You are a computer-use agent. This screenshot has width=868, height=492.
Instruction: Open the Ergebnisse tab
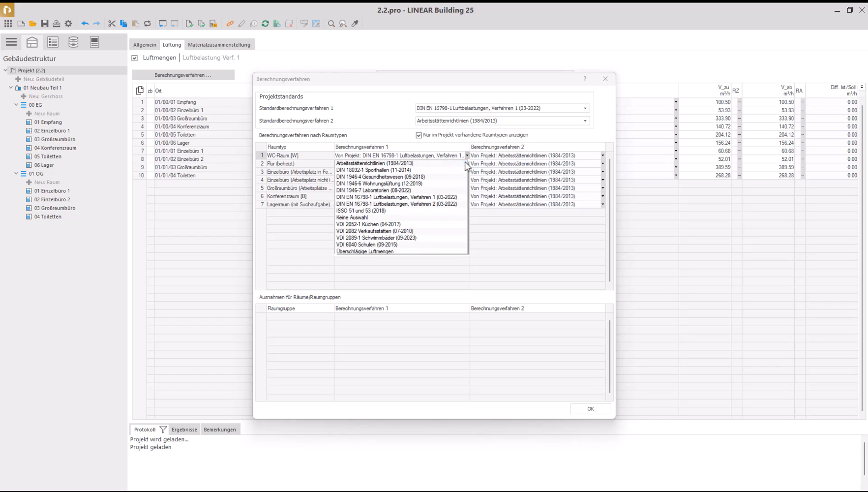[184, 430]
